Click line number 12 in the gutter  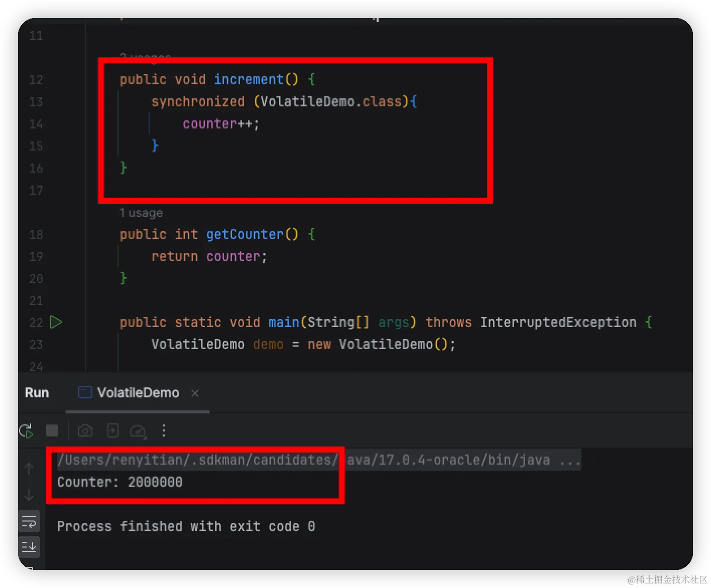pos(36,80)
